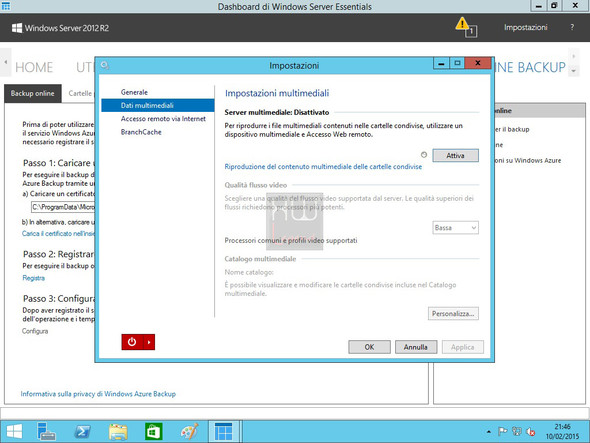Show hidden tray icons arrow
590x443 pixels.
488,432
